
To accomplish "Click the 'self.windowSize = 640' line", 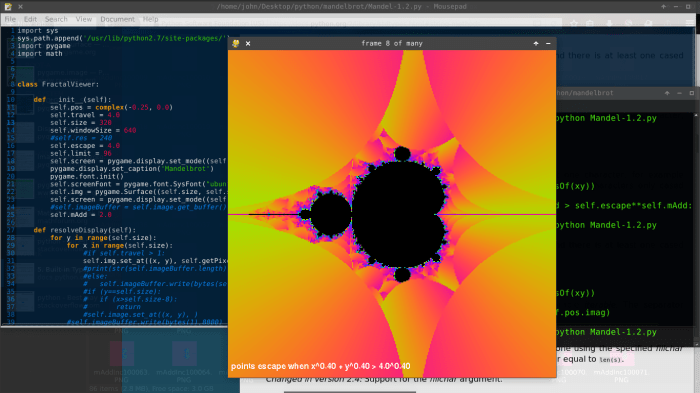I will click(93, 130).
